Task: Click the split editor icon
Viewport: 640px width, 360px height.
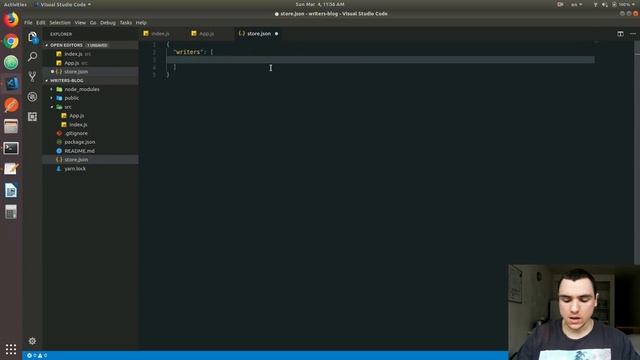Action: click(x=620, y=34)
